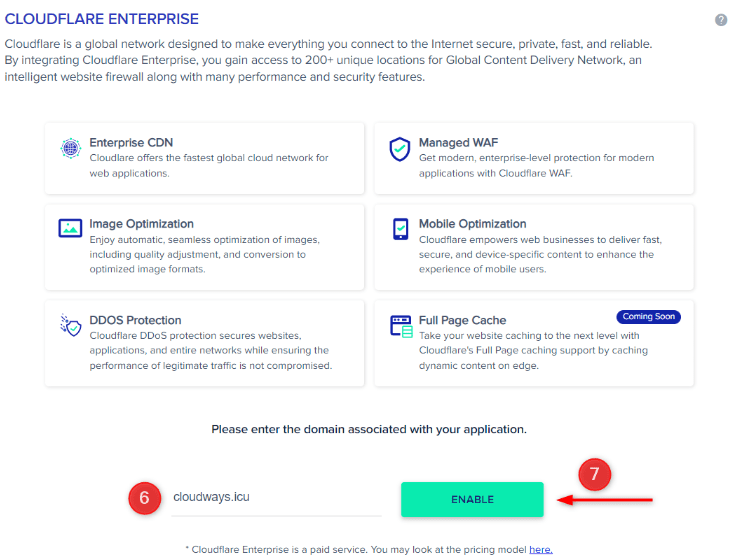
Task: Click the red step 7 marker
Action: pyautogui.click(x=594, y=476)
